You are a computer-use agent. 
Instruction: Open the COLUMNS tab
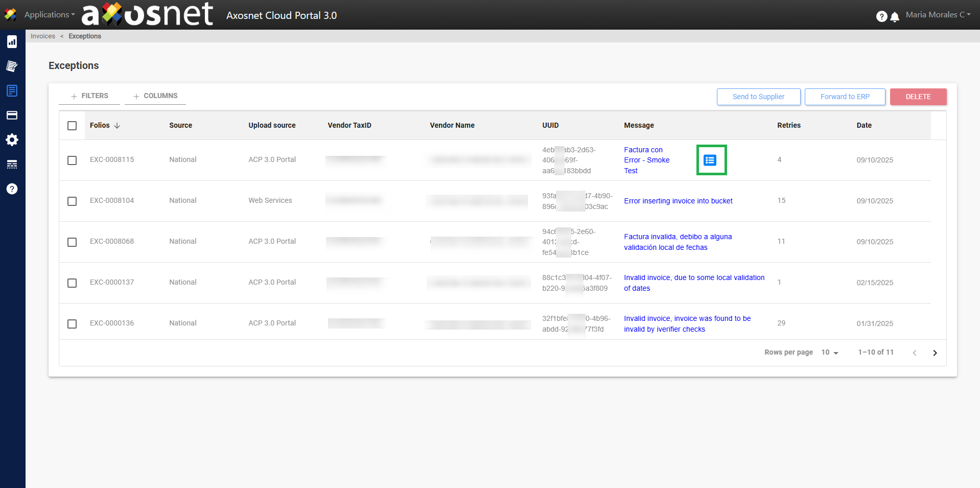pyautogui.click(x=155, y=96)
